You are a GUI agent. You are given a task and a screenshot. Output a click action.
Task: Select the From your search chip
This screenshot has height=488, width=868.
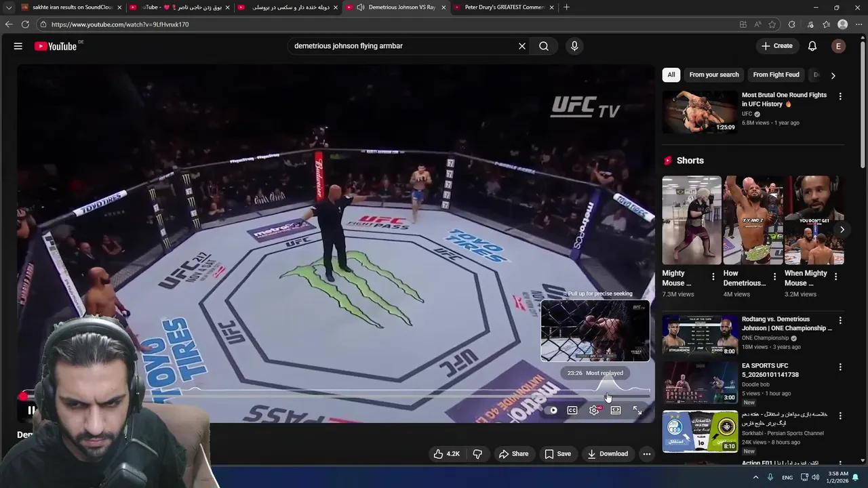714,75
